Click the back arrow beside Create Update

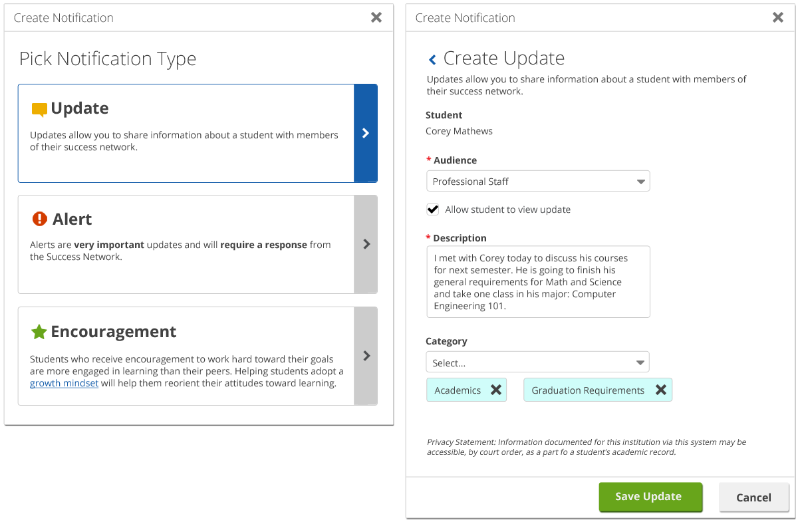(432, 59)
